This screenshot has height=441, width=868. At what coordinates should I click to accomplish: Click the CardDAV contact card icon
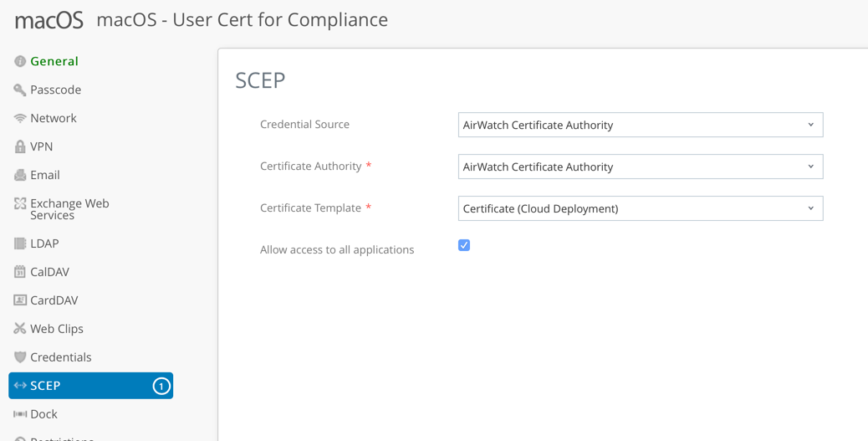(20, 300)
